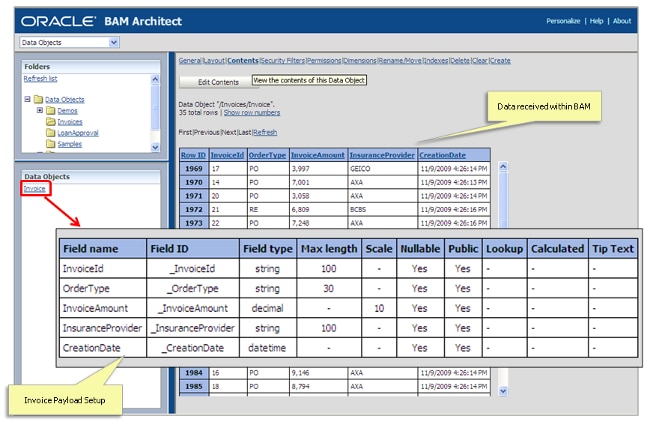Click the Demos folder icon
The height and width of the screenshot is (425, 650).
(52, 111)
